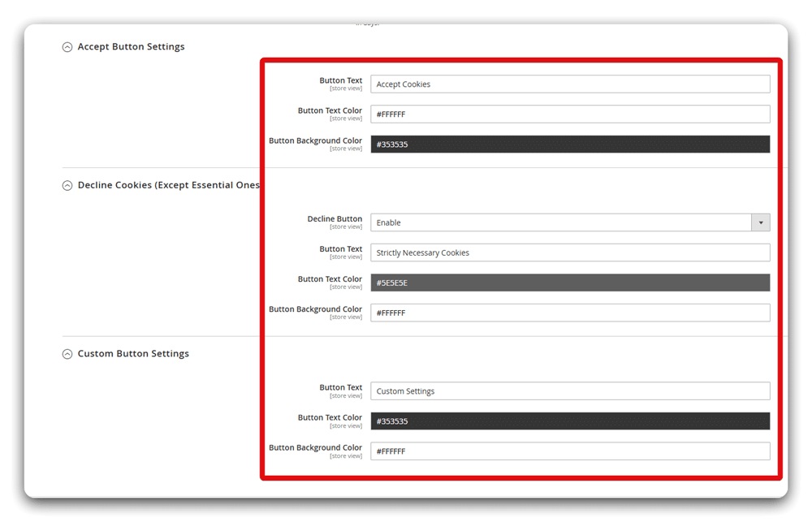The width and height of the screenshot is (812, 522).
Task: Click the Decline Cookies (Except Essential Ones) heading
Action: [x=168, y=186]
